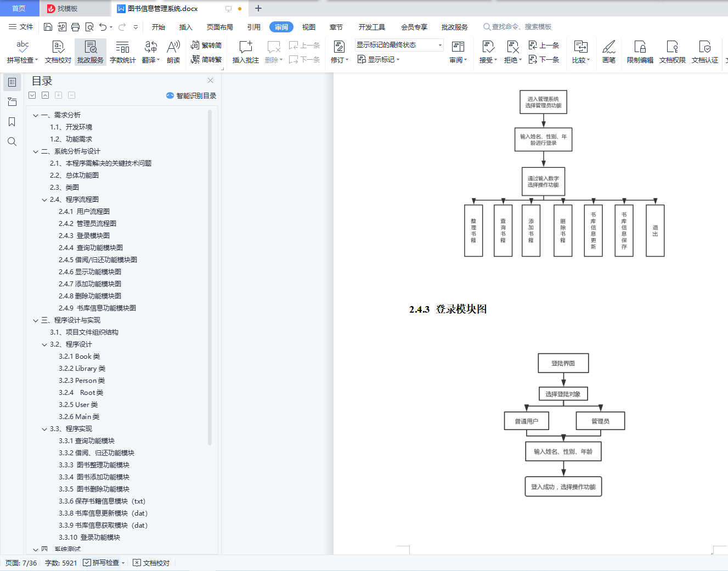The image size is (728, 571).
Task: Click the undo arrow icon
Action: coord(103,27)
